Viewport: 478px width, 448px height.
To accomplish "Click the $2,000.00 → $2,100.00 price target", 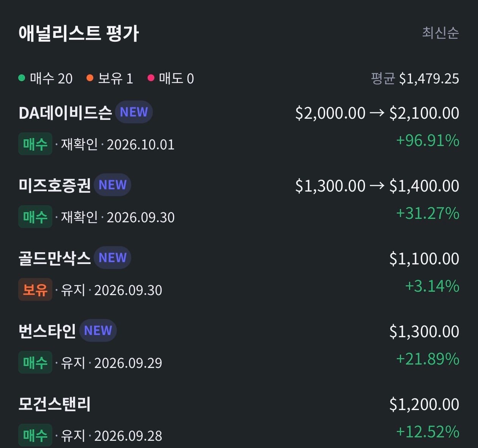I will click(x=377, y=113).
